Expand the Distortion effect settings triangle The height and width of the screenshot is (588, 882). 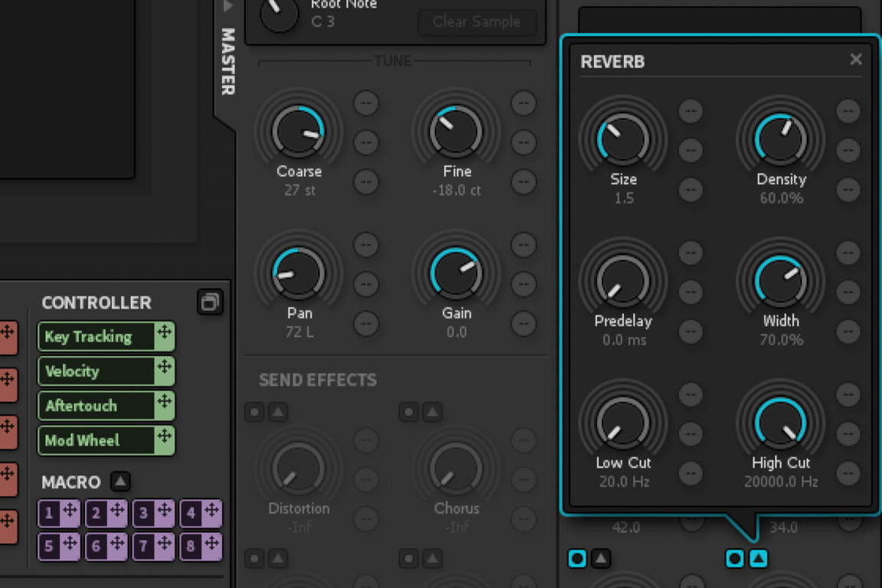tap(278, 412)
